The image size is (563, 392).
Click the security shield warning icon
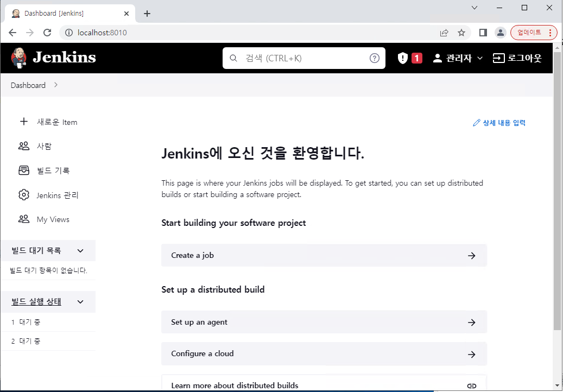[403, 58]
